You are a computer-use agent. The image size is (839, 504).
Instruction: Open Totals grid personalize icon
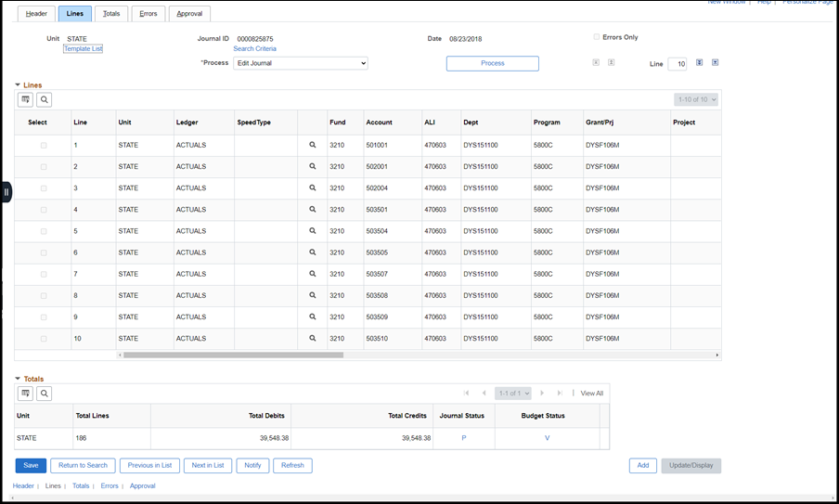click(25, 394)
